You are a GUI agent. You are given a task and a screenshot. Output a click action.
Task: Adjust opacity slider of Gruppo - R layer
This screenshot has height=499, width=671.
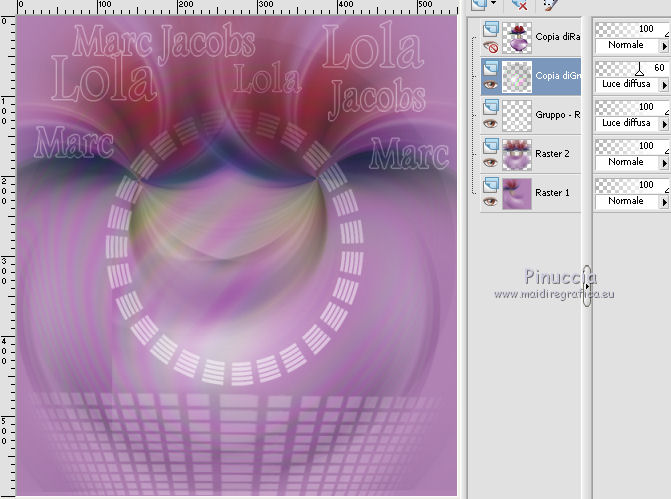click(x=632, y=107)
